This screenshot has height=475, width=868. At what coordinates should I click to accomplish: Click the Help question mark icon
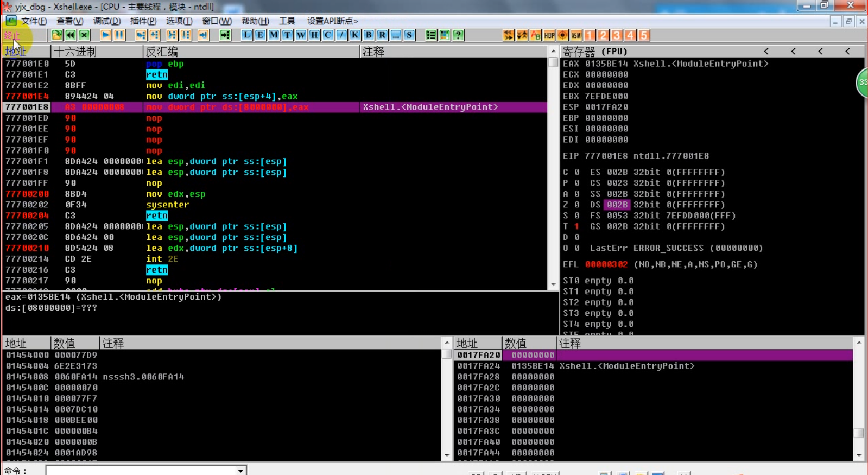coord(459,35)
